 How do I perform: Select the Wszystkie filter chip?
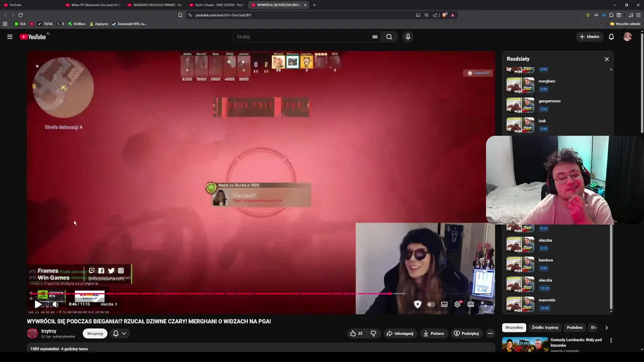click(x=514, y=328)
